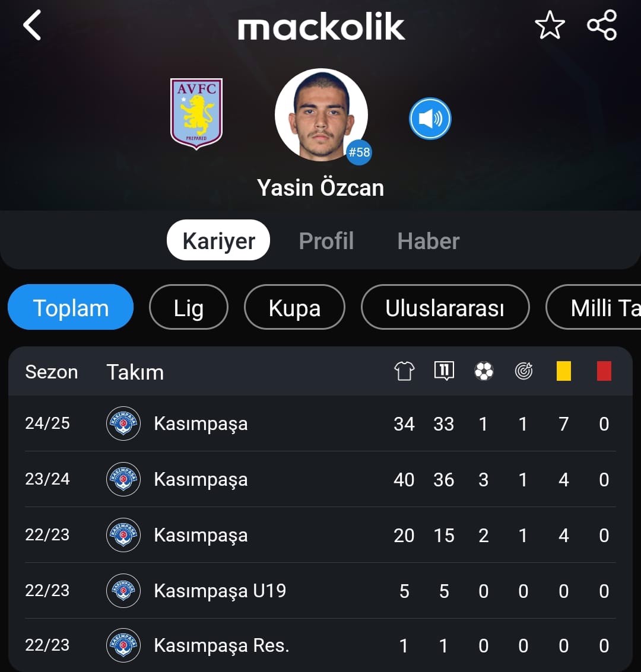Select the Kariyer tab
This screenshot has width=641, height=672.
[218, 240]
